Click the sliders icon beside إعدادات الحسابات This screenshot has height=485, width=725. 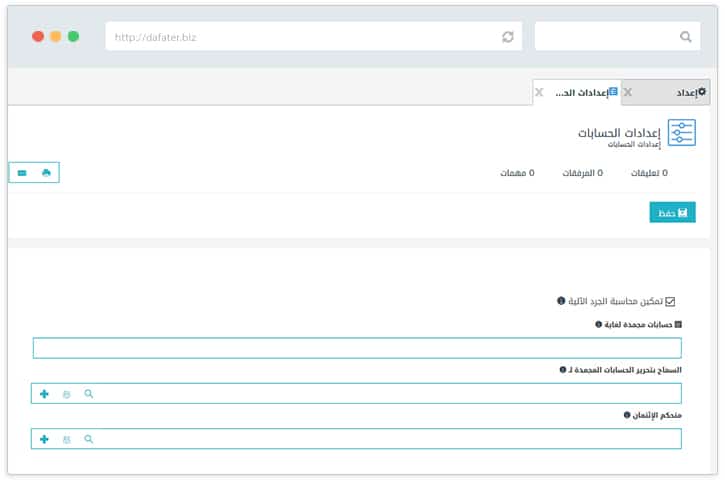[x=682, y=133]
